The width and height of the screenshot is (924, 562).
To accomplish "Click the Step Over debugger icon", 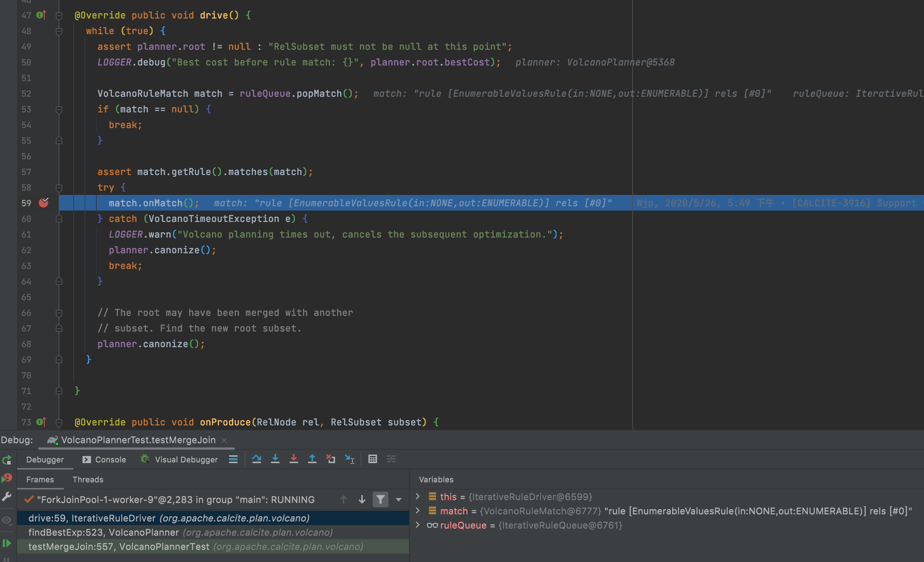I will click(256, 459).
